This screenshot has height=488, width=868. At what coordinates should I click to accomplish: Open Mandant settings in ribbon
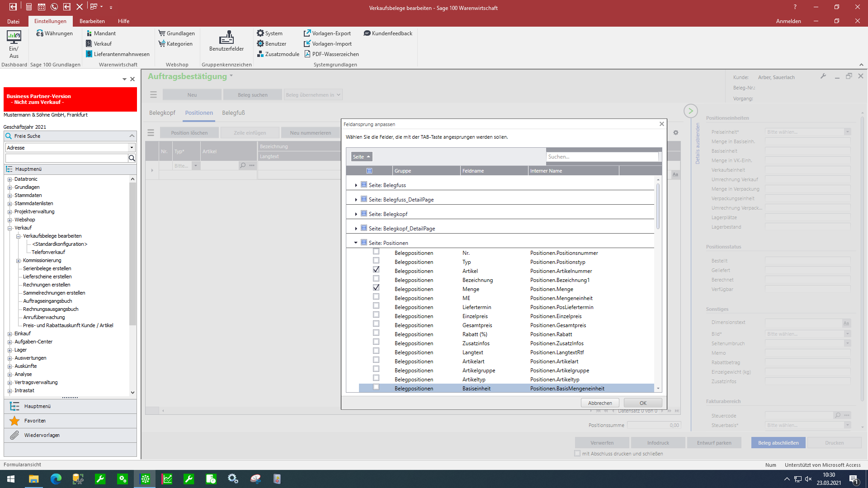(x=101, y=33)
